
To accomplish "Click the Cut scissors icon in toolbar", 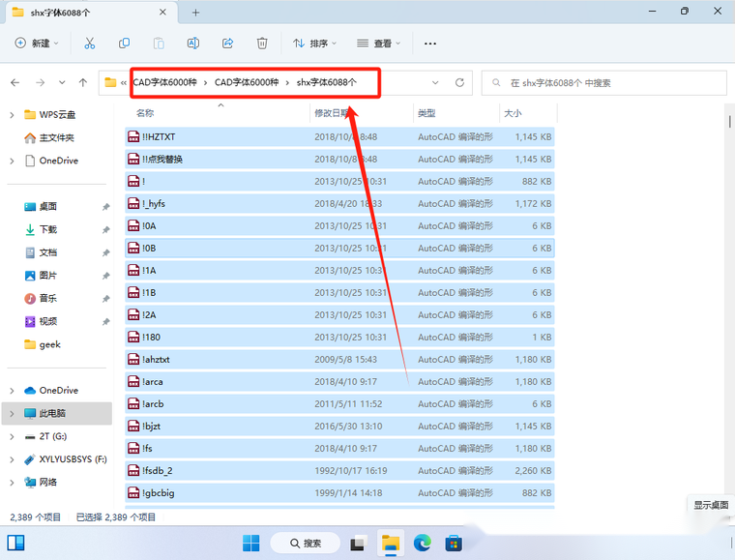I will click(90, 44).
